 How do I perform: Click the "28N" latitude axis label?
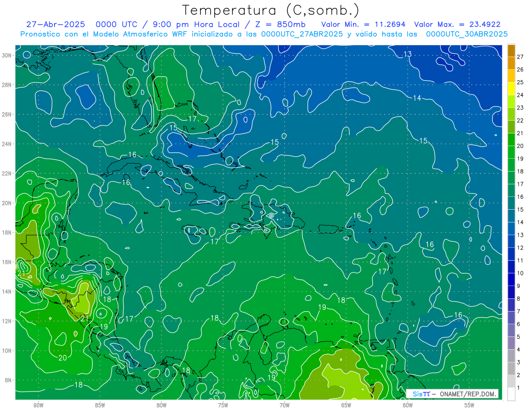pyautogui.click(x=7, y=85)
